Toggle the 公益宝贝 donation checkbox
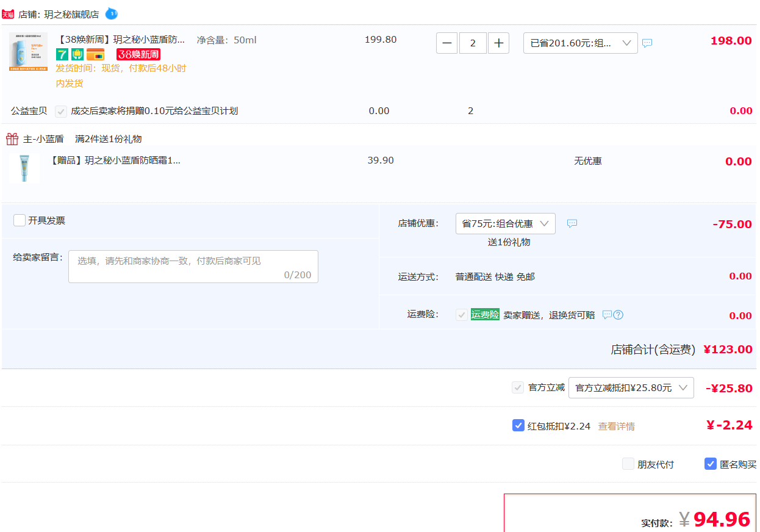 click(61, 111)
